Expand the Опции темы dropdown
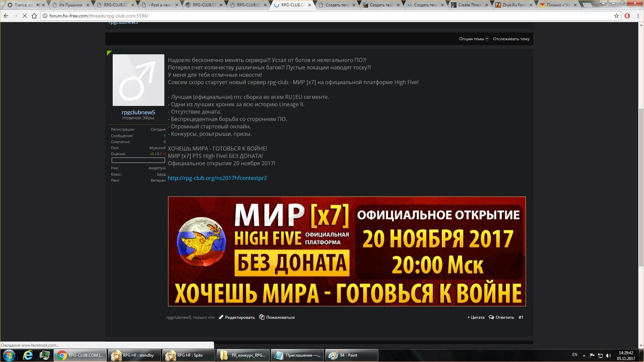The image size is (644, 362). click(474, 39)
